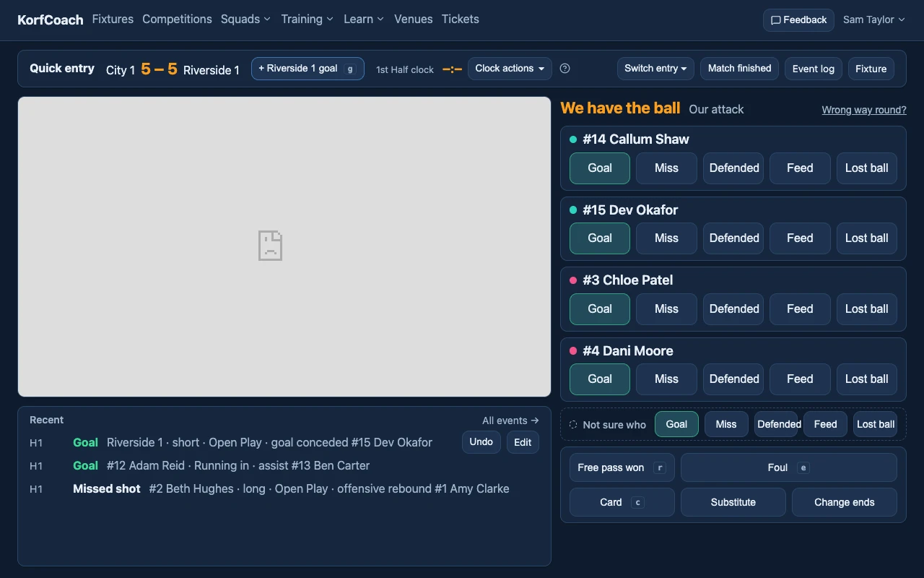This screenshot has height=578, width=924.
Task: Record a Feed for Dev Okafor
Action: pyautogui.click(x=800, y=238)
